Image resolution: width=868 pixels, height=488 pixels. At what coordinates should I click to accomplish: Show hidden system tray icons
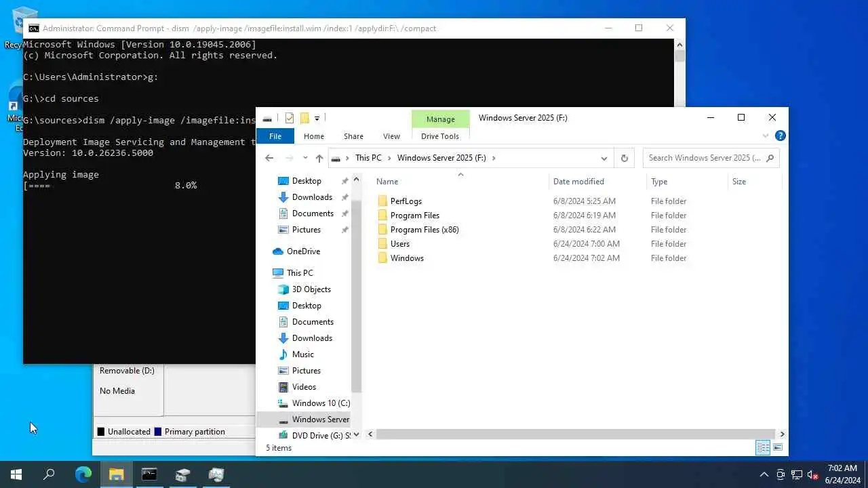pos(764,474)
